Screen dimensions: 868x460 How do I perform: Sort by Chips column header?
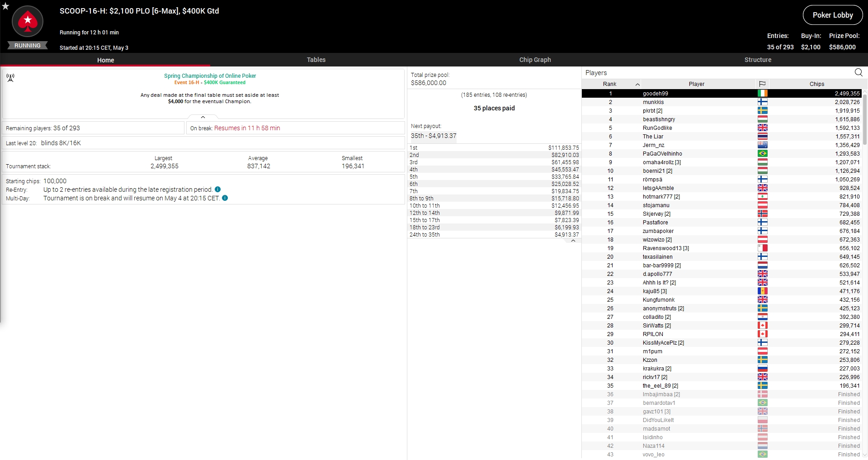tap(816, 84)
